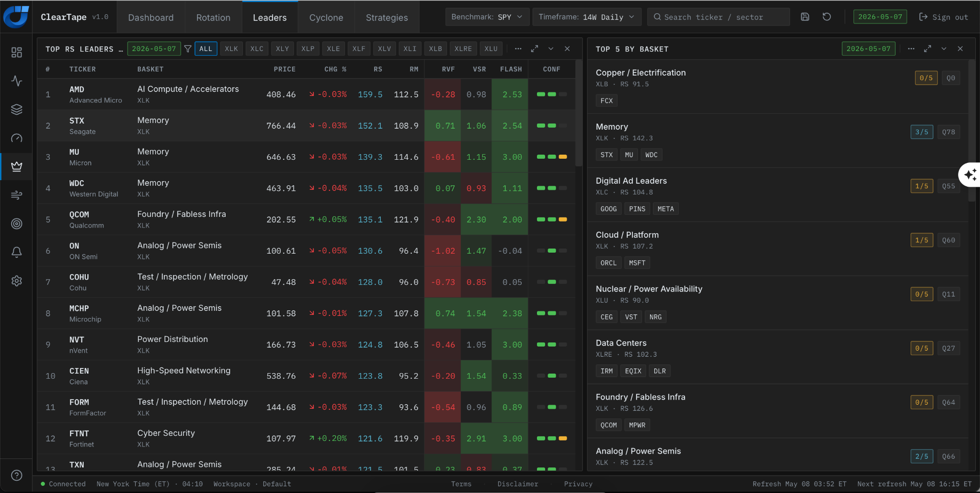Switch to the Cyclone tab
Viewport: 980px width, 493px height.
(326, 17)
